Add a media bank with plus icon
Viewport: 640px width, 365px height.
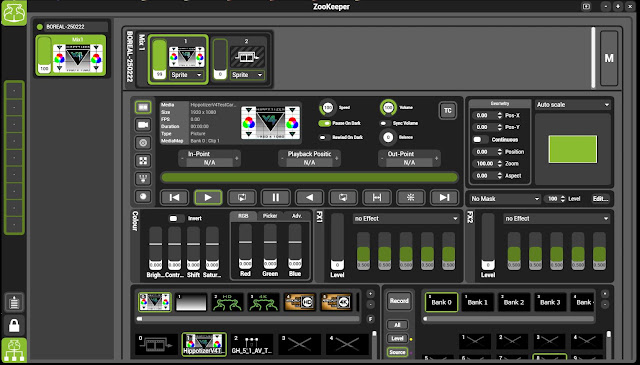[370, 294]
